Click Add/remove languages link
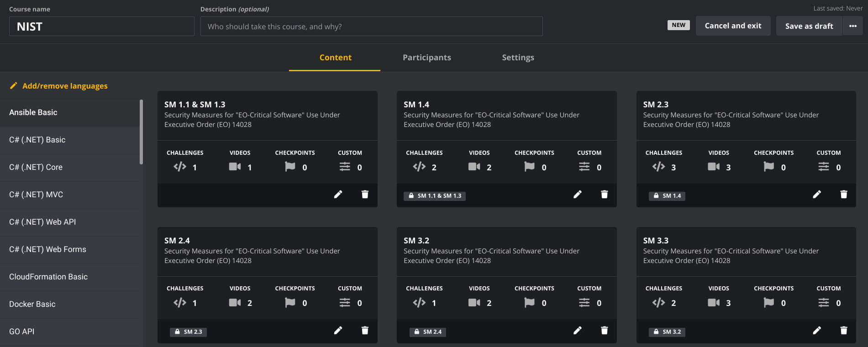 [x=65, y=86]
